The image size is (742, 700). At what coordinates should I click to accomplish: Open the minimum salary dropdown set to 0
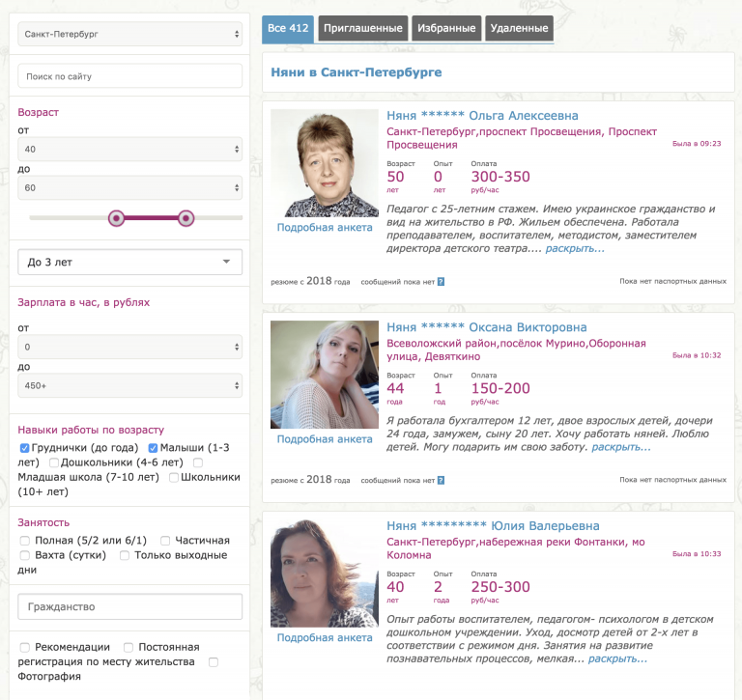click(130, 347)
